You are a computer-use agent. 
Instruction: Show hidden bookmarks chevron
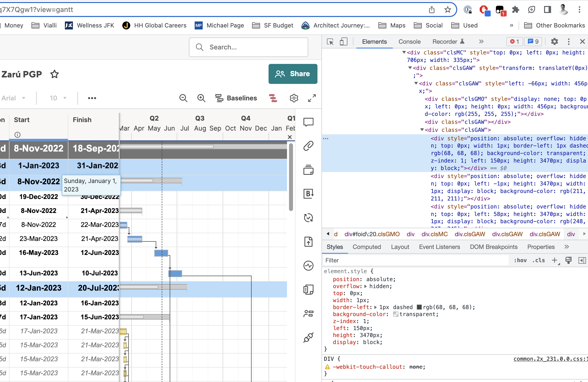tap(511, 25)
